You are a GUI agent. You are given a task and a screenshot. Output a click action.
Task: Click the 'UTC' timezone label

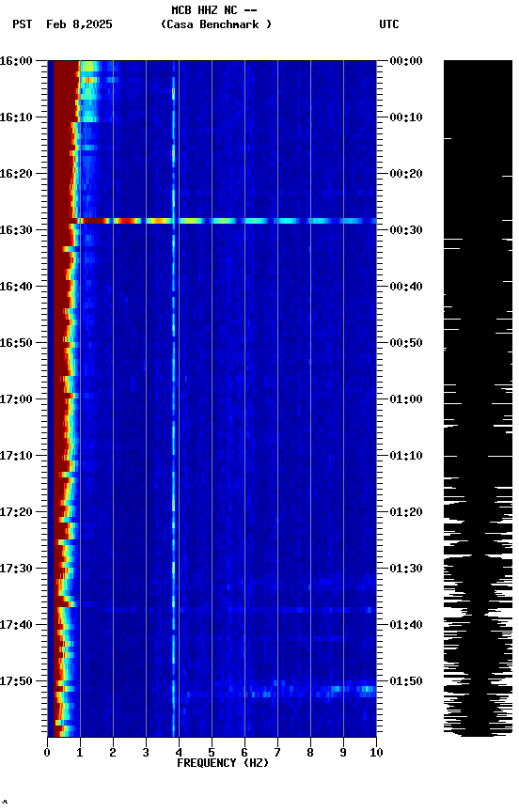[x=389, y=24]
